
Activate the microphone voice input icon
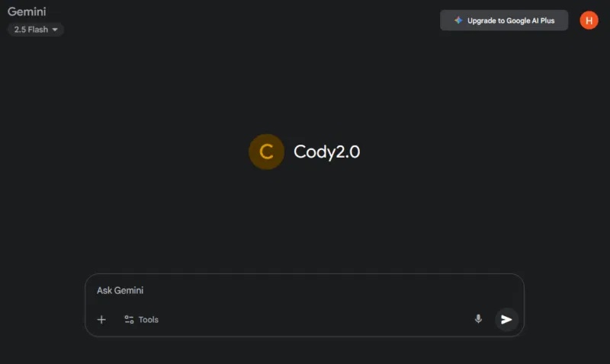(x=478, y=319)
